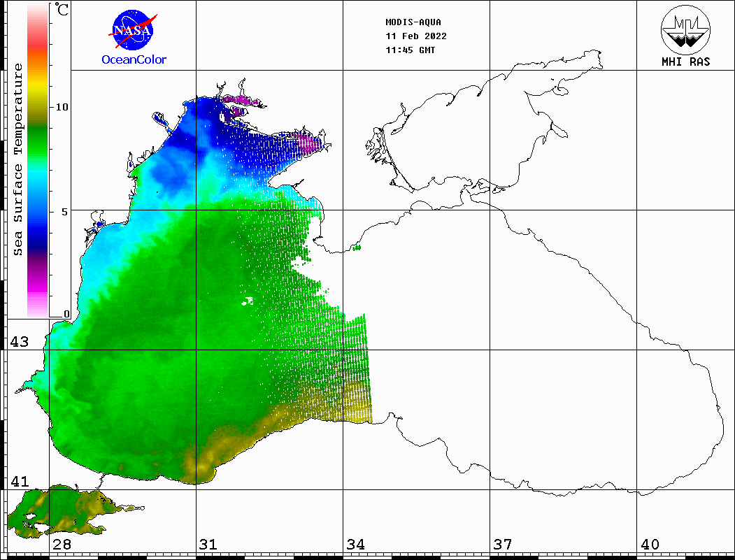Click the 0 value on the temperature scale
The width and height of the screenshot is (735, 560).
coord(66,314)
